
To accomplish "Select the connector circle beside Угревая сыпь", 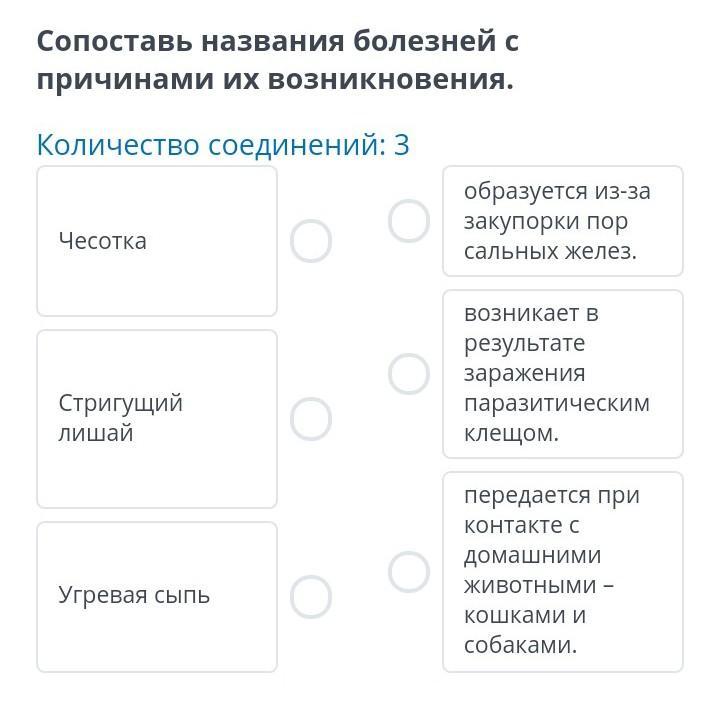I will [311, 596].
